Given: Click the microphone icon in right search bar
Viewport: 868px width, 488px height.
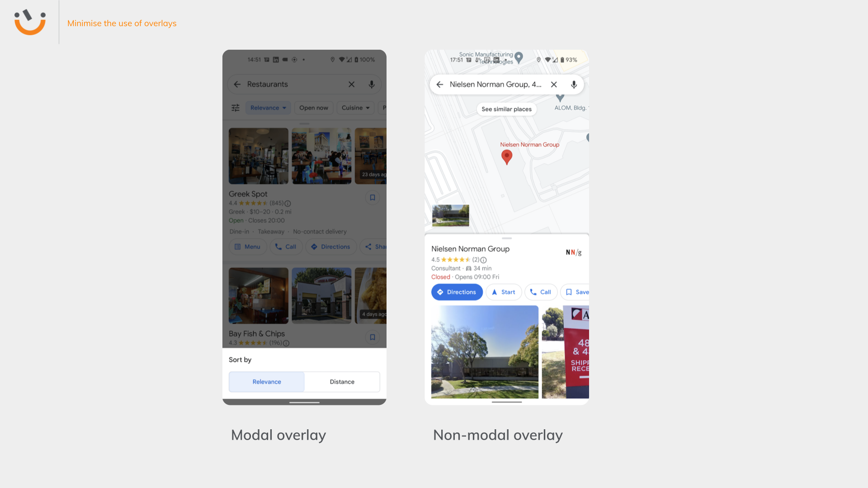Looking at the screenshot, I should [x=574, y=84].
